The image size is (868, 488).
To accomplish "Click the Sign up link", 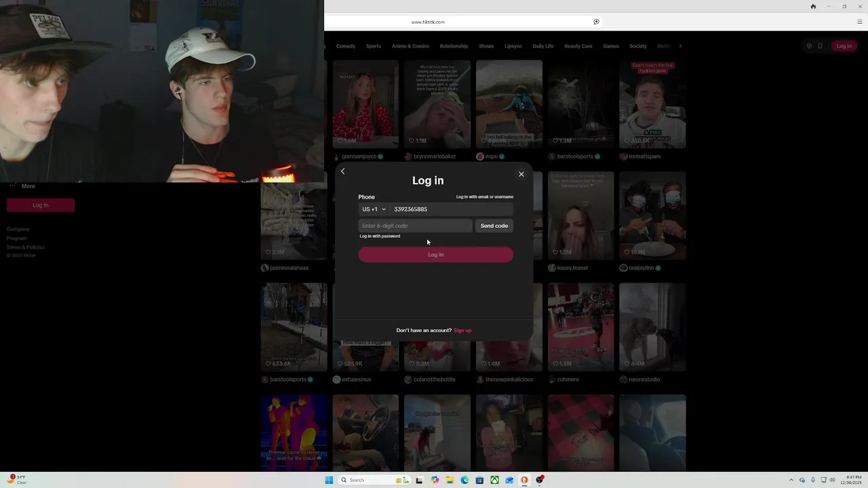I will [x=462, y=331].
